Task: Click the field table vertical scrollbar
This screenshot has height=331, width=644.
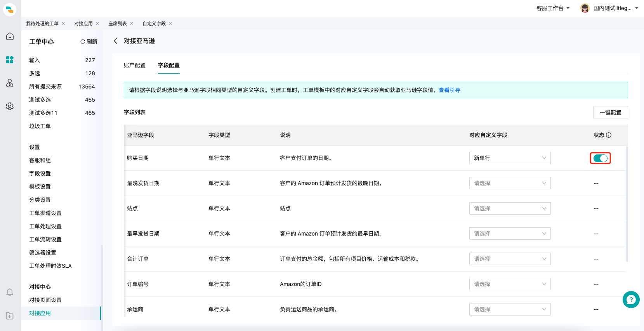Action: [x=627, y=204]
